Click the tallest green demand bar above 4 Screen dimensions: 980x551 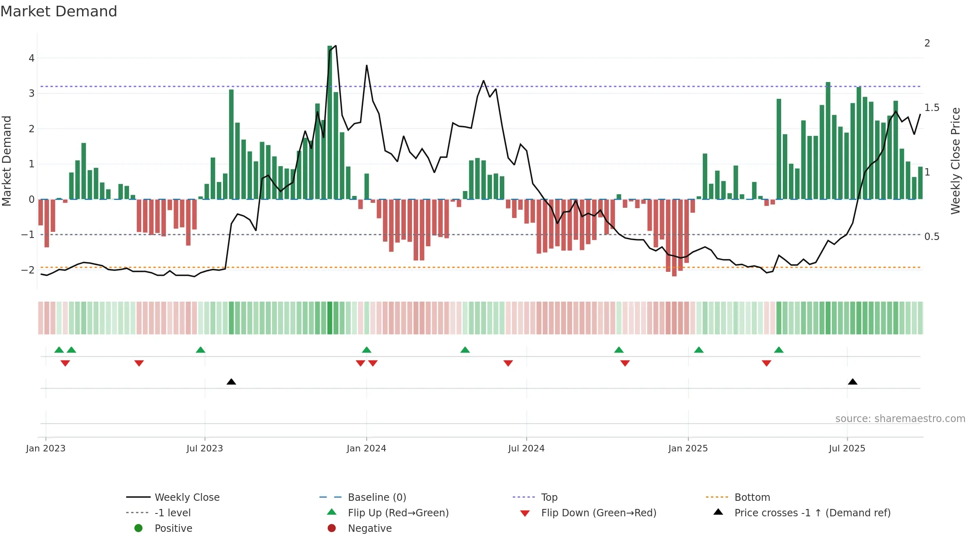click(x=330, y=122)
